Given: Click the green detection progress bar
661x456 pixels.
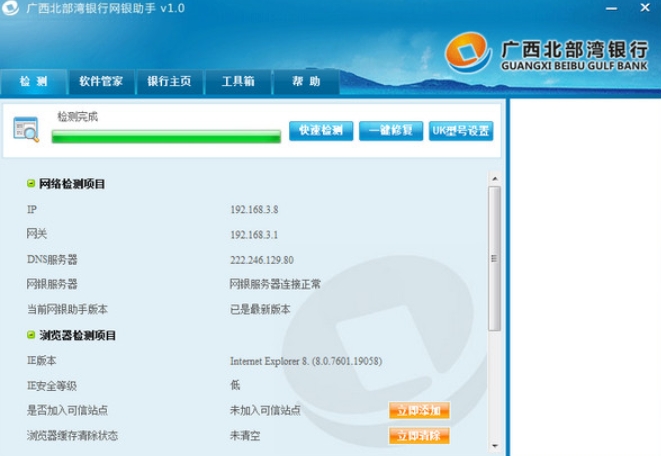Looking at the screenshot, I should (x=166, y=137).
